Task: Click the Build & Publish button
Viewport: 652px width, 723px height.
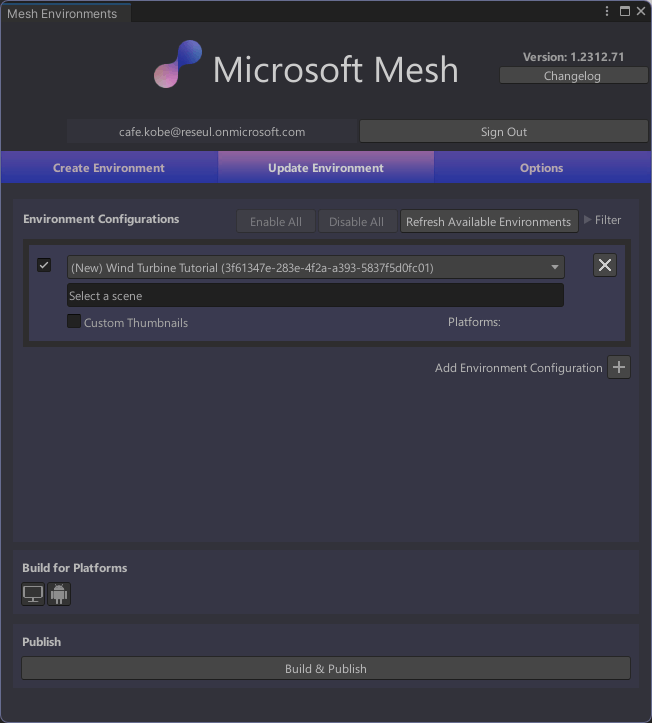Action: pyautogui.click(x=326, y=669)
